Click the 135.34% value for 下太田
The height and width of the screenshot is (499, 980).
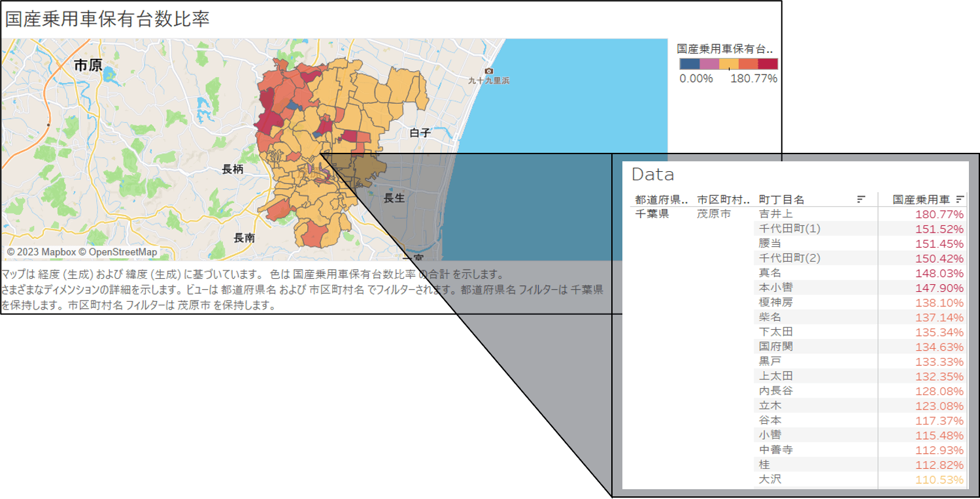point(939,332)
